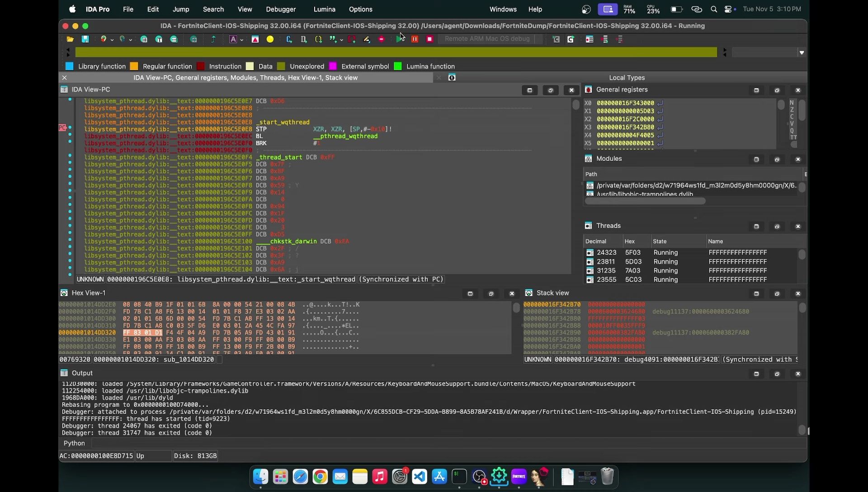868x492 pixels.
Task: Toggle breakpoint dot on STP XZR line
Action: point(70,128)
